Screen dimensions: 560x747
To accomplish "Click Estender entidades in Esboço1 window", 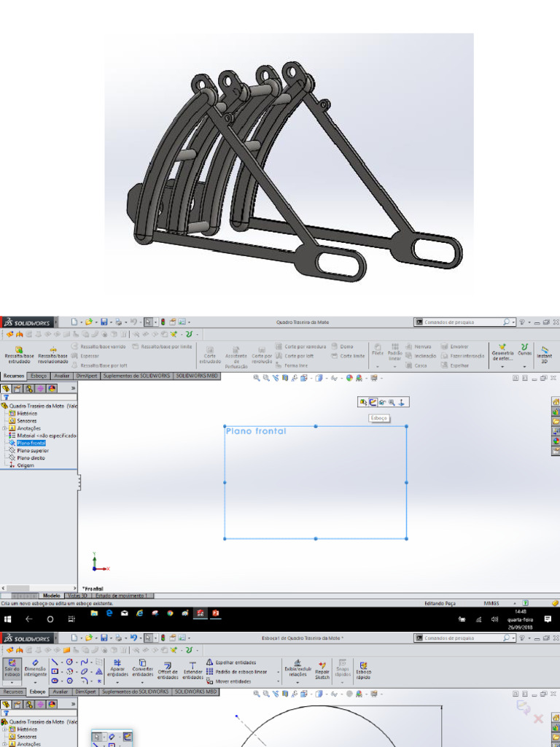I will tap(192, 670).
